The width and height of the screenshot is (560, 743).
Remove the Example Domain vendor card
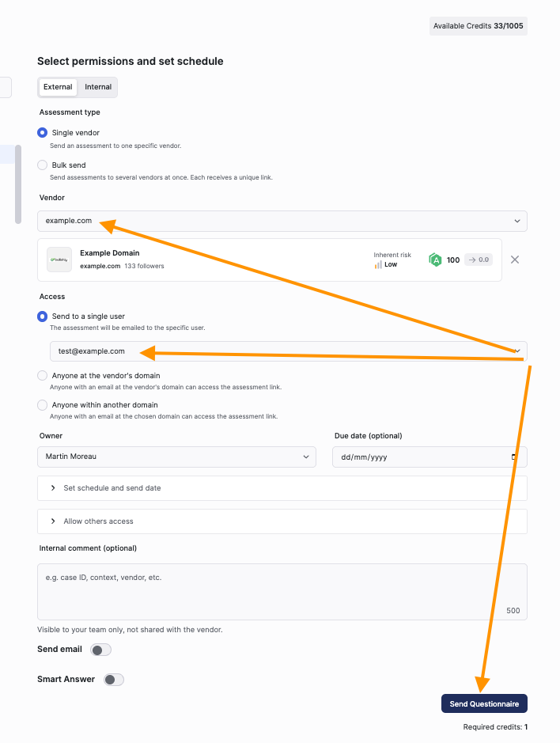(x=515, y=260)
